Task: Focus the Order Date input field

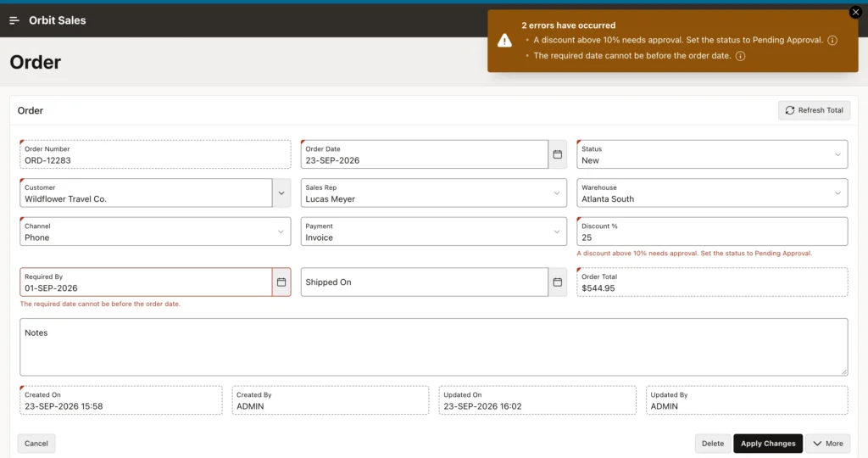Action: click(424, 154)
